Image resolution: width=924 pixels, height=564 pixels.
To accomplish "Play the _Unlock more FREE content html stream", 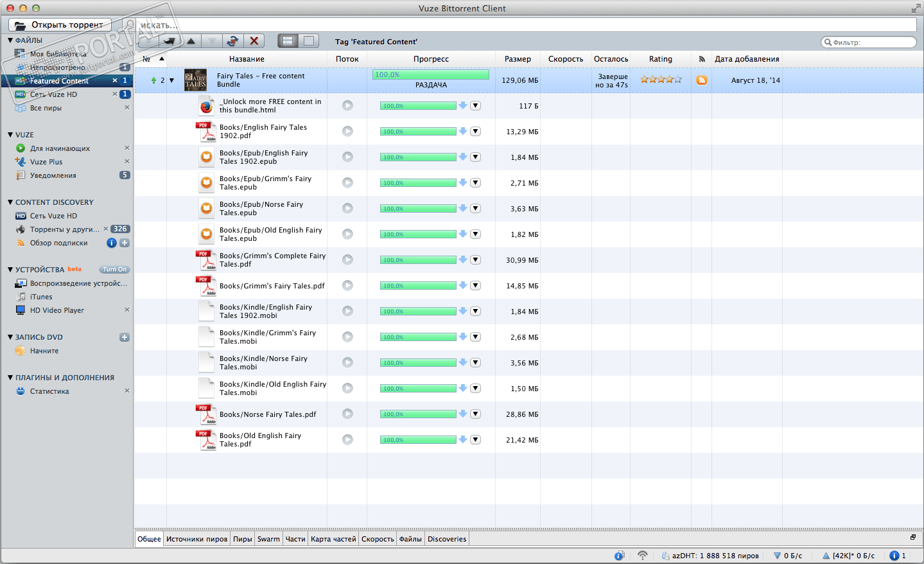I will click(347, 105).
